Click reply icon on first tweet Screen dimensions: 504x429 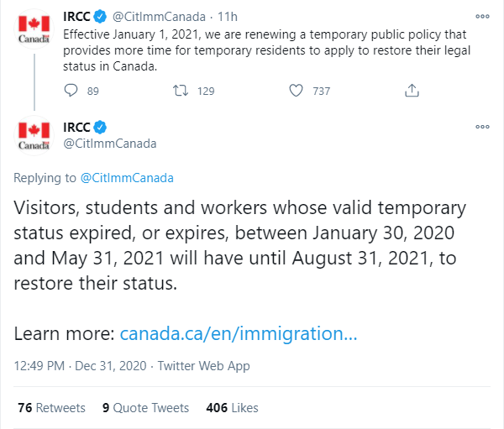(x=71, y=91)
